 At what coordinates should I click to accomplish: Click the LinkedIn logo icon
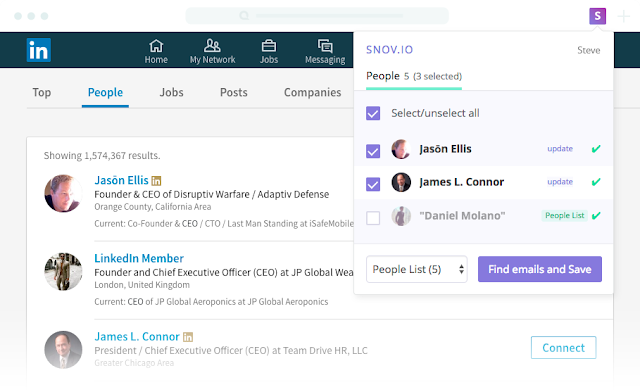(x=39, y=50)
